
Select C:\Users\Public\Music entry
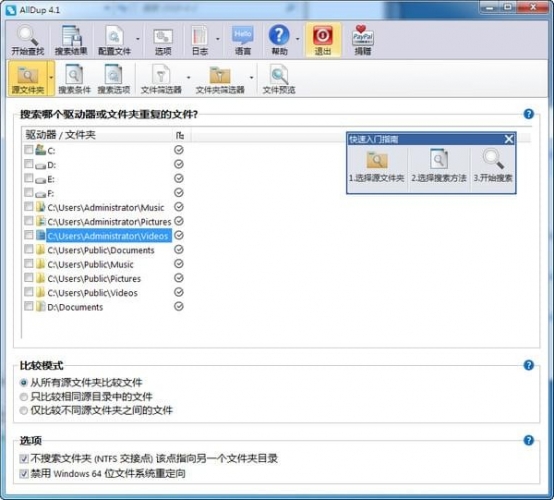(90, 264)
